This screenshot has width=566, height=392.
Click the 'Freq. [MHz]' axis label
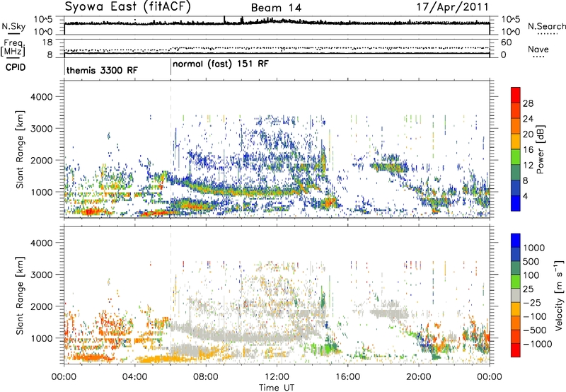[x=13, y=47]
